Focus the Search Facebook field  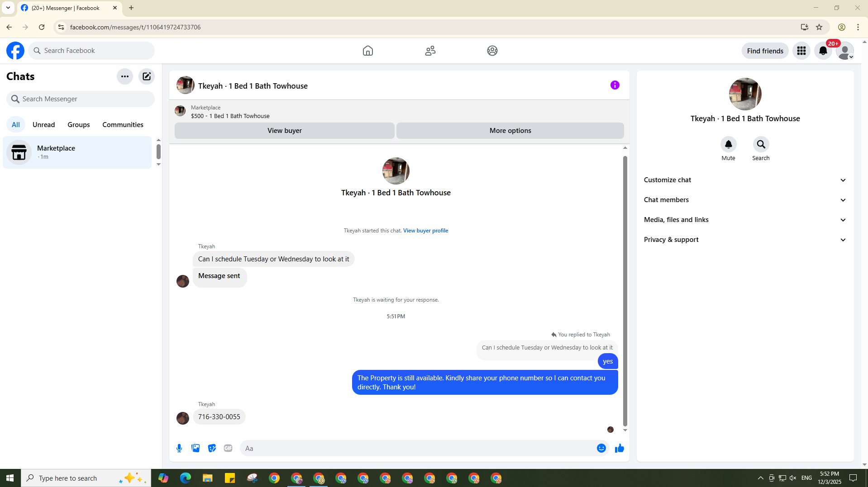(92, 51)
